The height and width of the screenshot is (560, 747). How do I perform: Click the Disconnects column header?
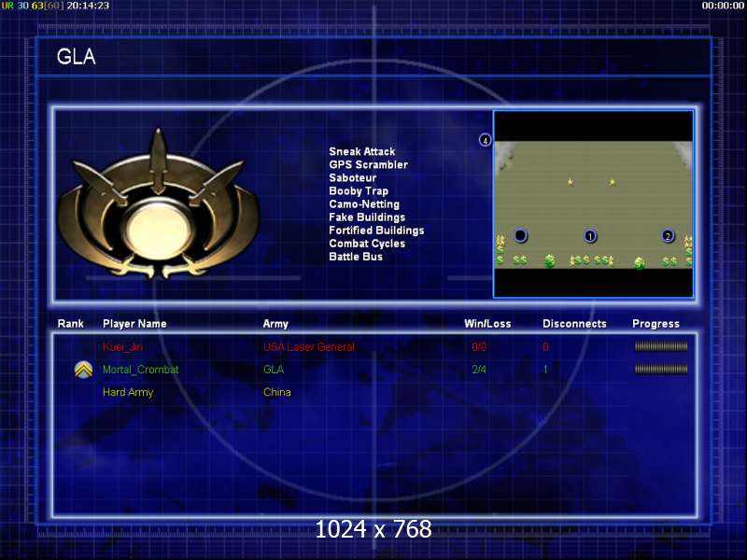pos(574,324)
